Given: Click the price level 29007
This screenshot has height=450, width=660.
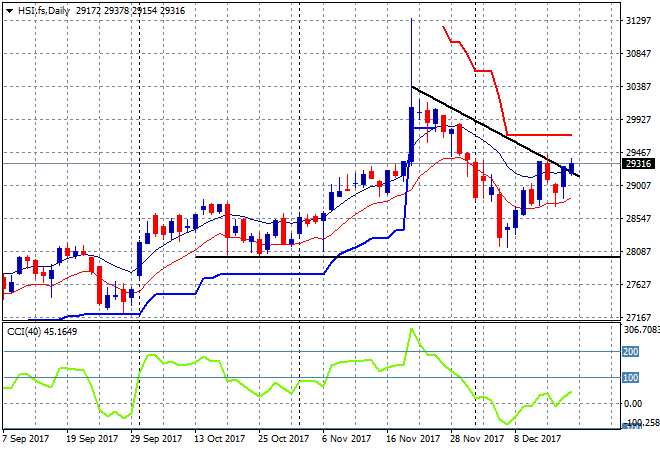Looking at the screenshot, I should pos(639,186).
